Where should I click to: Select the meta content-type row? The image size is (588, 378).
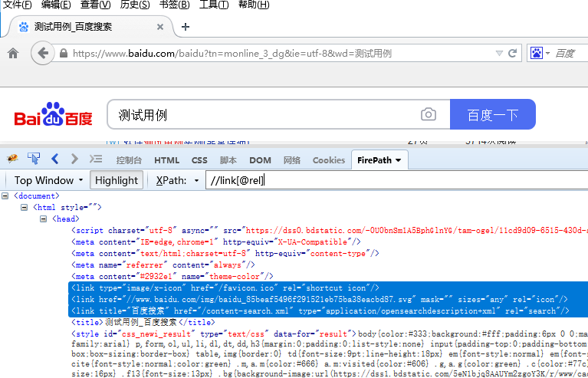pos(225,254)
